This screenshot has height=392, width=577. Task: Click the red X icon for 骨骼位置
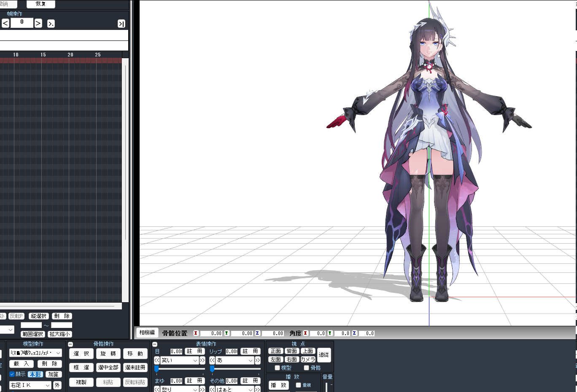[x=196, y=333]
